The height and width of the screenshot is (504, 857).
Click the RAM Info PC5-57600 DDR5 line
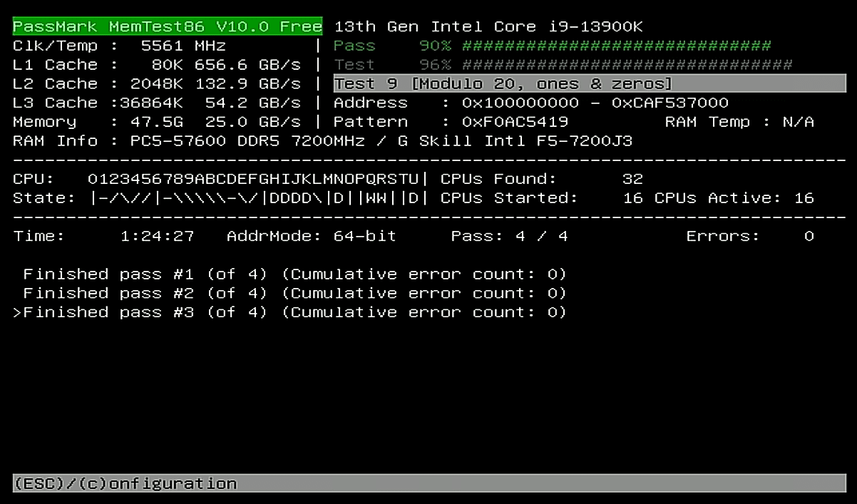322,140
